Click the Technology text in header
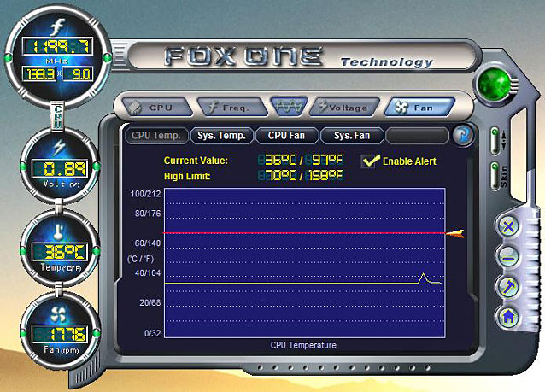This screenshot has width=545, height=392. [x=386, y=61]
